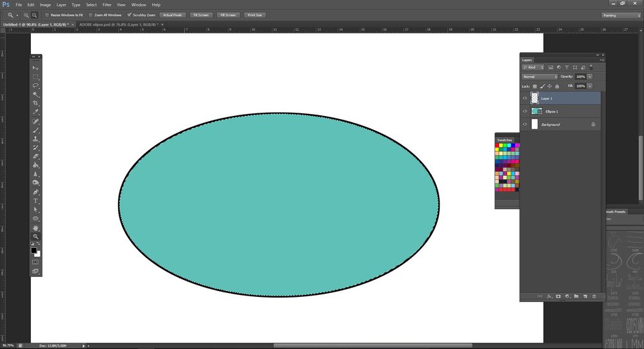Select the Paint Bucket tool

tap(35, 165)
